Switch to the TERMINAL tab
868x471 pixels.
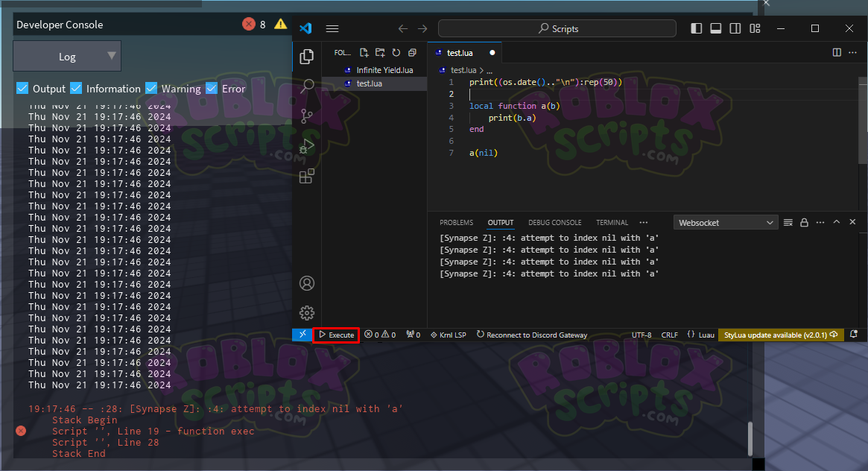[x=612, y=223]
